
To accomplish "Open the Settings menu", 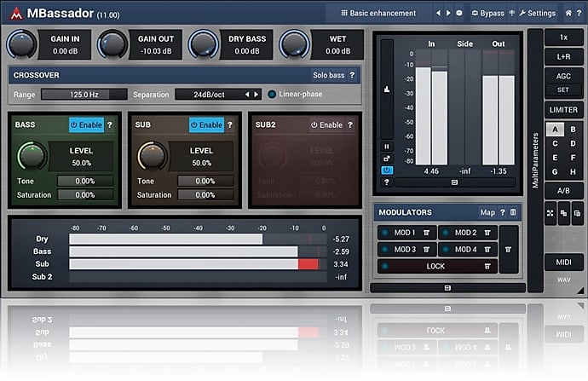I will click(536, 14).
